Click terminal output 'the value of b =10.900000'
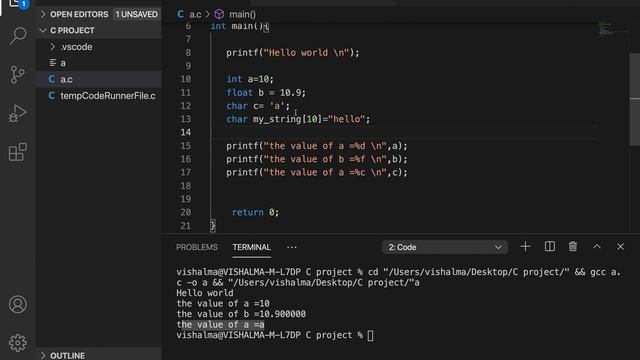The image size is (640, 360). pos(241,314)
